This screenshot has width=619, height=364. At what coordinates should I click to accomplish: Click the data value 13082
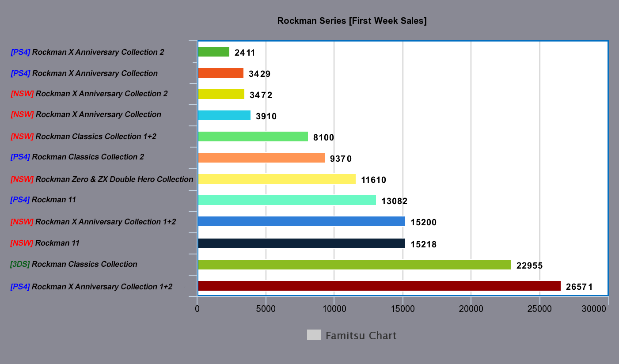(395, 201)
